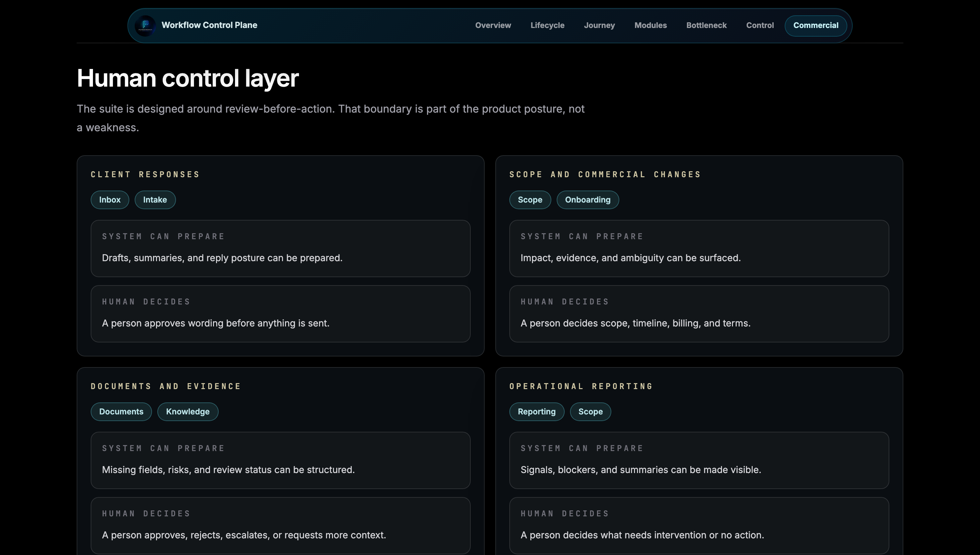Click 'Drafts, summaries, and reply posture can be prepared.'
The width and height of the screenshot is (980, 555).
222,258
